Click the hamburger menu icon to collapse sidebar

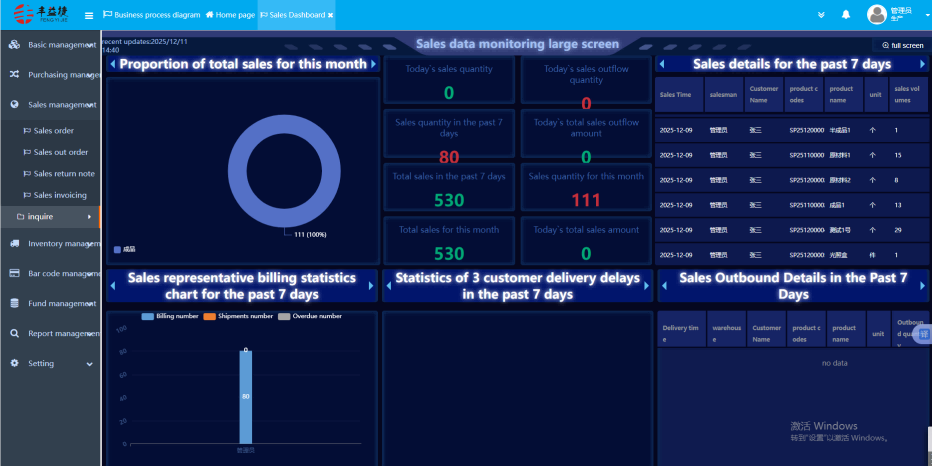coord(89,15)
